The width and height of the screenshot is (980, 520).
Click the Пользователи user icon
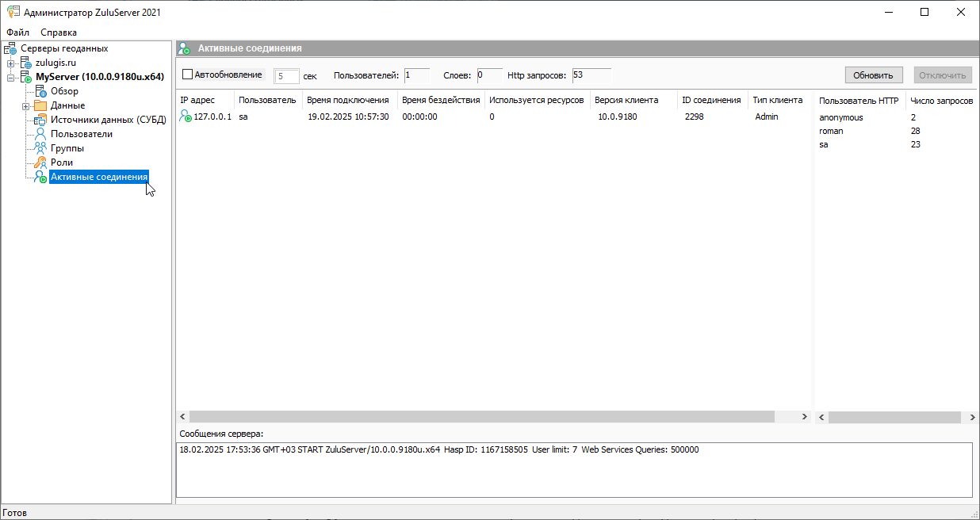click(40, 134)
